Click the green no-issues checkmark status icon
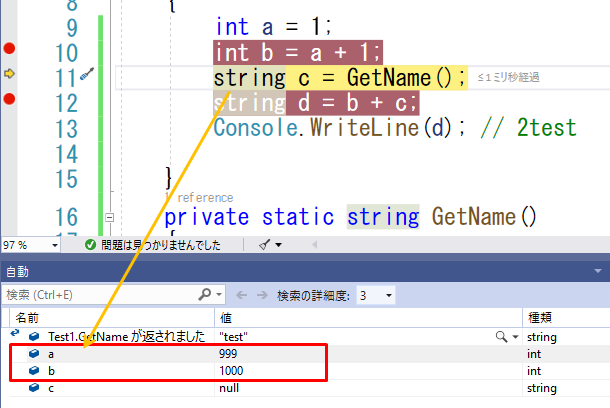 pyautogui.click(x=90, y=244)
